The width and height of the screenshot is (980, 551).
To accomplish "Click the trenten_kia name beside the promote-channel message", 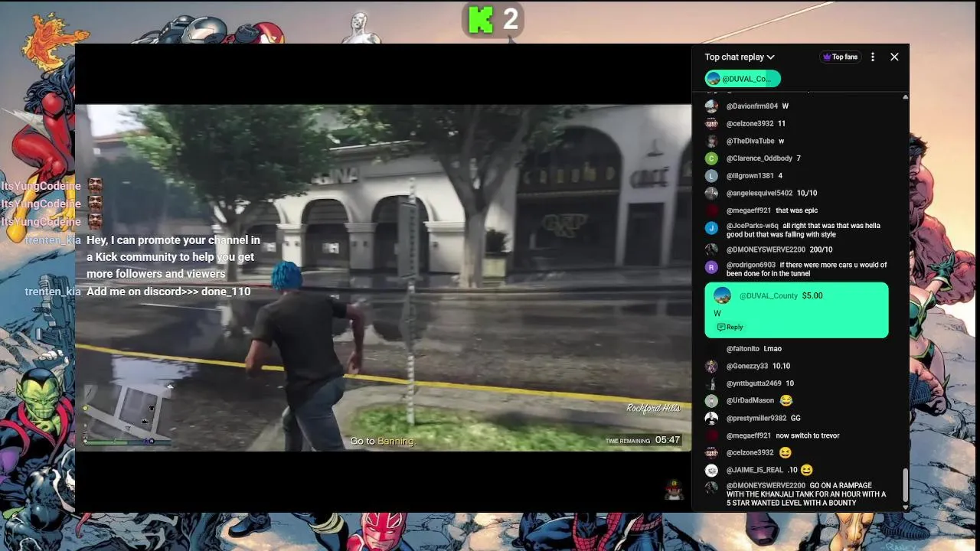I will [x=53, y=240].
